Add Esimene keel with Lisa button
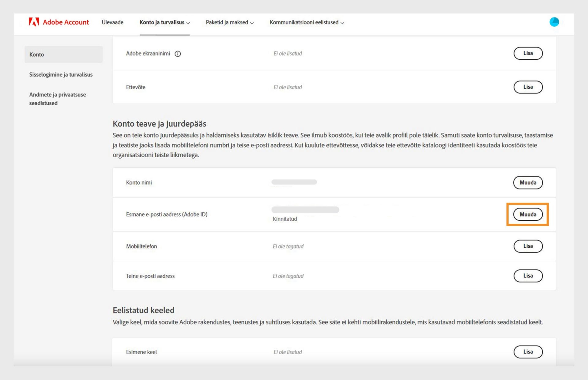Screen dimensions: 588x380 (x=528, y=352)
